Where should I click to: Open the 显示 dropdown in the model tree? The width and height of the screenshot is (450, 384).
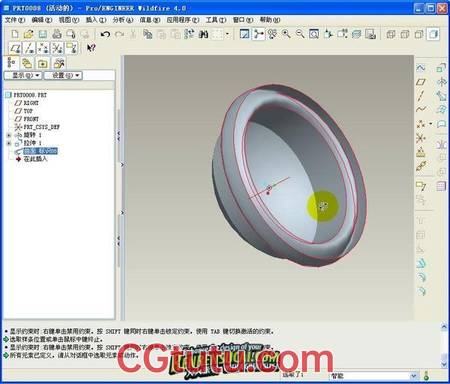pos(23,75)
